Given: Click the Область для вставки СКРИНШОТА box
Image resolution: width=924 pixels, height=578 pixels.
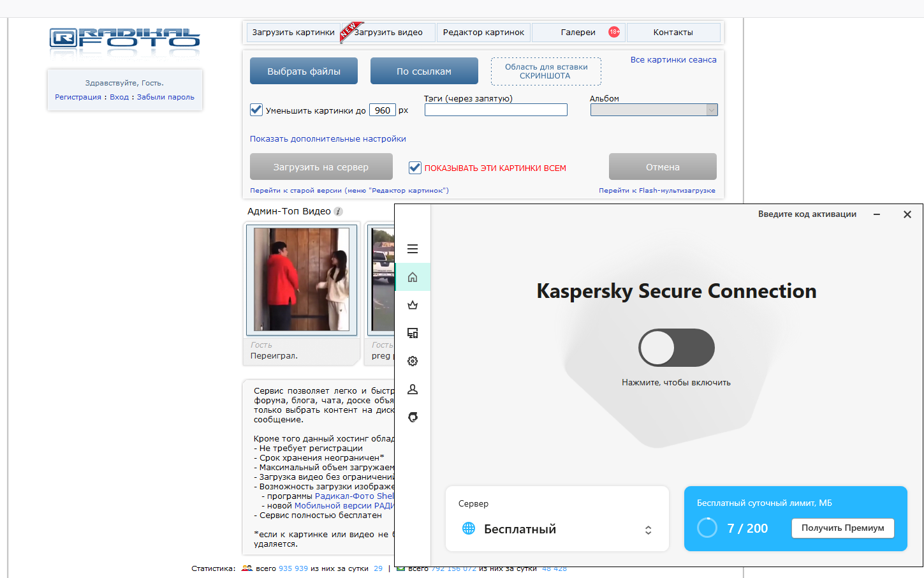Looking at the screenshot, I should click(x=546, y=71).
